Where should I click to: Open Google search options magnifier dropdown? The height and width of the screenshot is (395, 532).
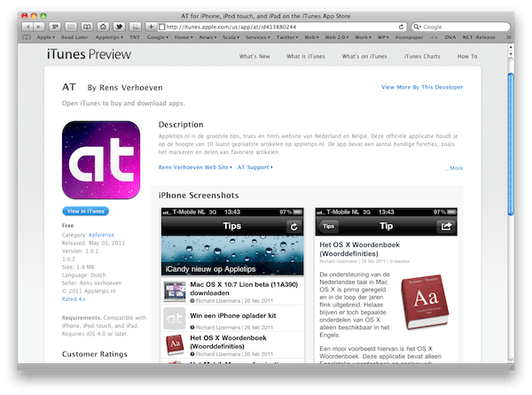pyautogui.click(x=418, y=27)
